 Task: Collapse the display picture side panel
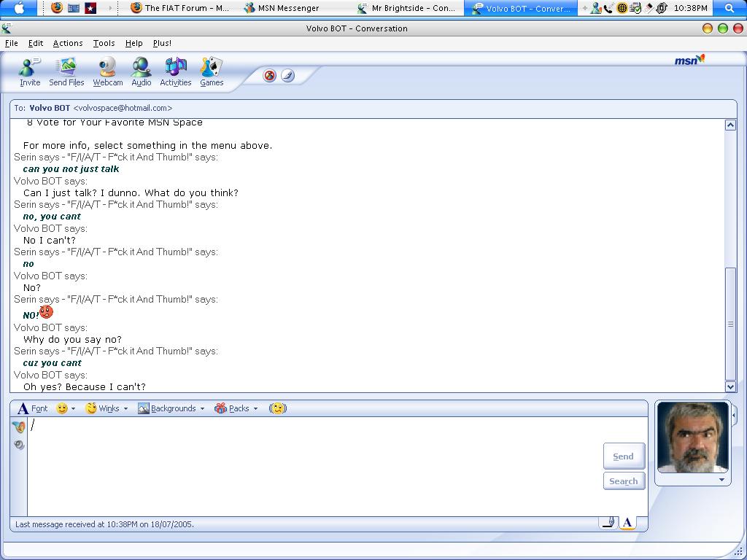(x=734, y=415)
